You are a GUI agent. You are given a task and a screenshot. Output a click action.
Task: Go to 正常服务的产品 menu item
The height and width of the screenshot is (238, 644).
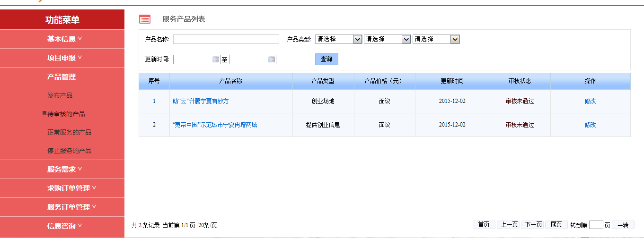(69, 132)
